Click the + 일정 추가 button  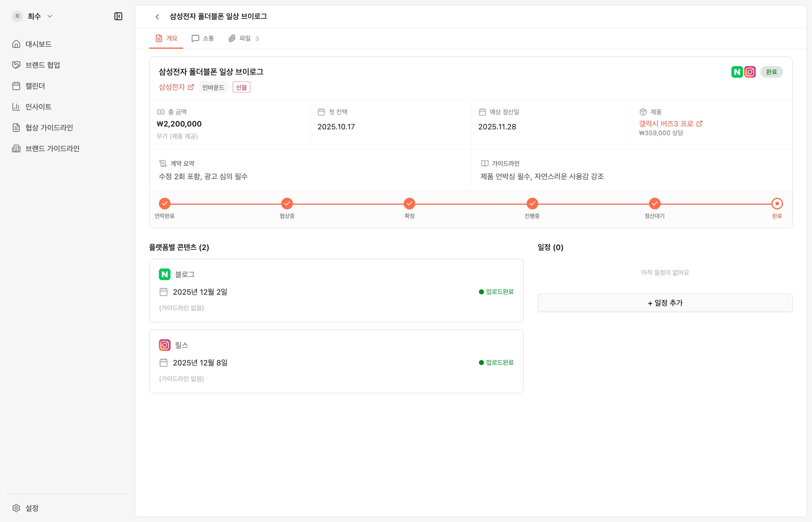pyautogui.click(x=665, y=303)
